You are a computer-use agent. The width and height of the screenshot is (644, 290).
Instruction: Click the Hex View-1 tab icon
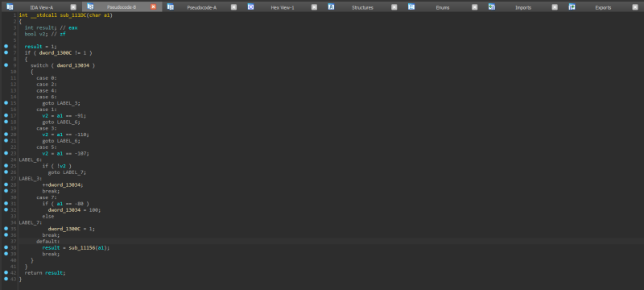[x=250, y=6]
